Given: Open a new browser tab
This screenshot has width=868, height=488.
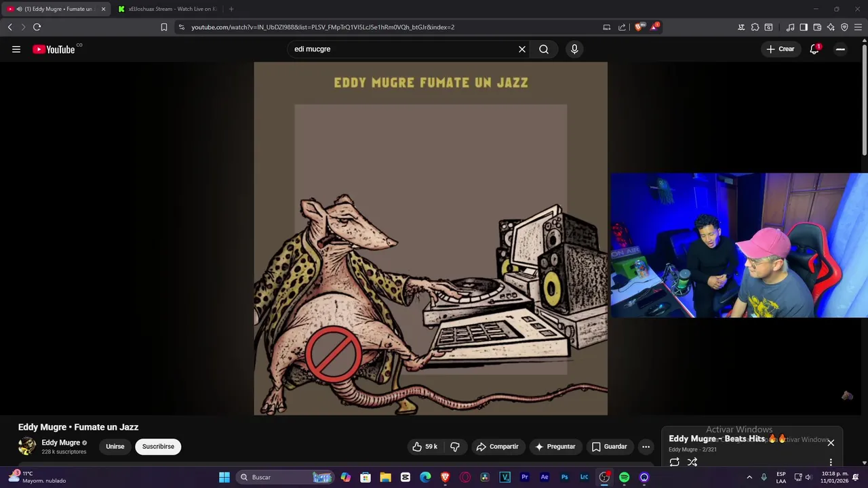Looking at the screenshot, I should [231, 9].
